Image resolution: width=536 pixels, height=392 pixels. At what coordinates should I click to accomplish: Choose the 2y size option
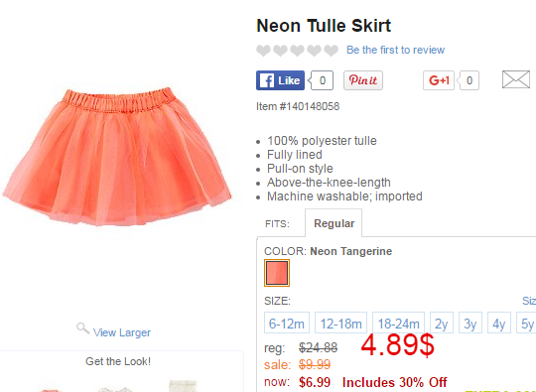point(442,323)
